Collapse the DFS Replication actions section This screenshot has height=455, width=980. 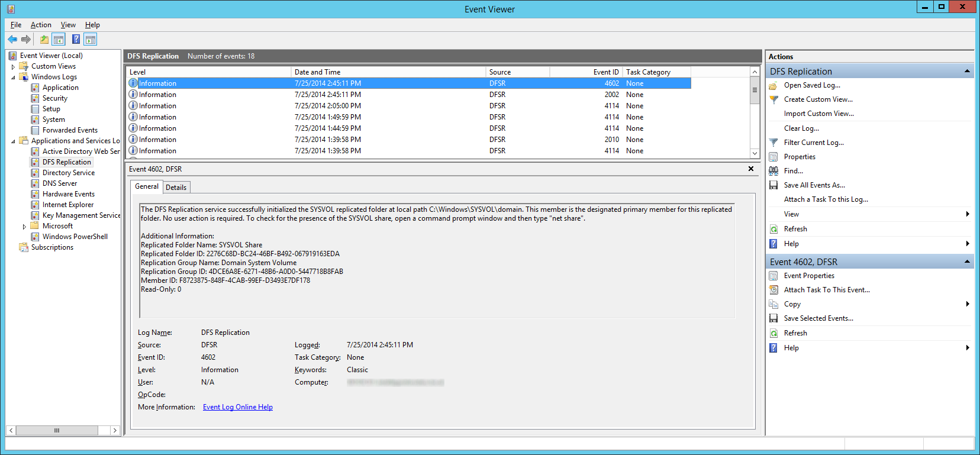tap(967, 71)
